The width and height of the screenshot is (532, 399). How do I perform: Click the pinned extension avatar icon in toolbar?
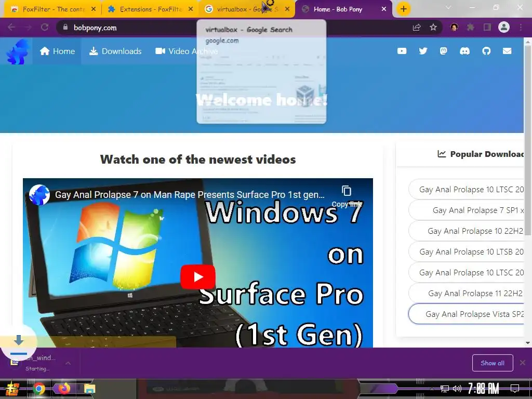coord(454,28)
